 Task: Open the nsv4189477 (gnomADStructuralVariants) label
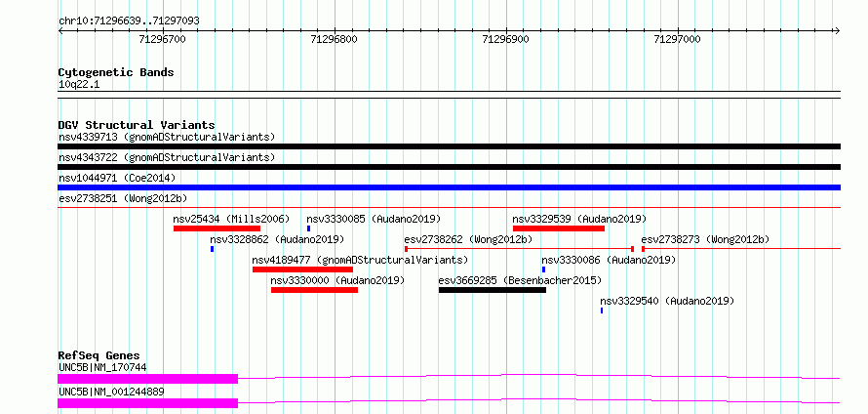click(x=361, y=260)
